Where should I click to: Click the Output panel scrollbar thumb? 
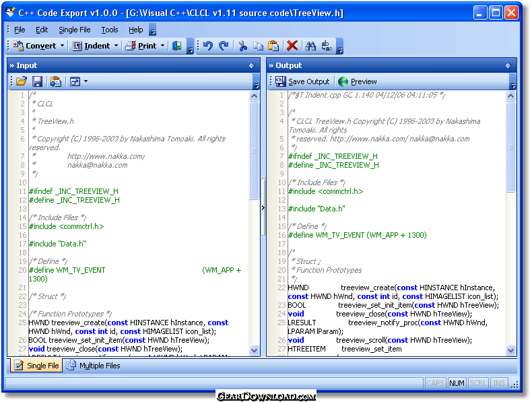[x=510, y=147]
